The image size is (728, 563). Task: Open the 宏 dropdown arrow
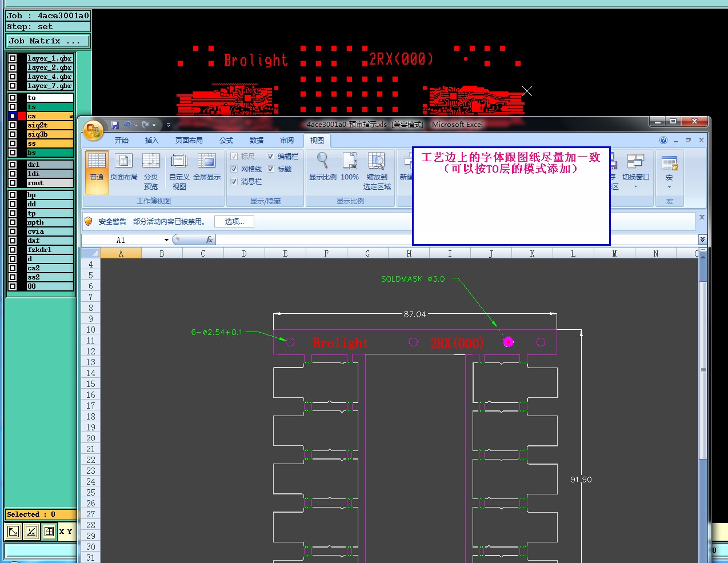(x=669, y=187)
